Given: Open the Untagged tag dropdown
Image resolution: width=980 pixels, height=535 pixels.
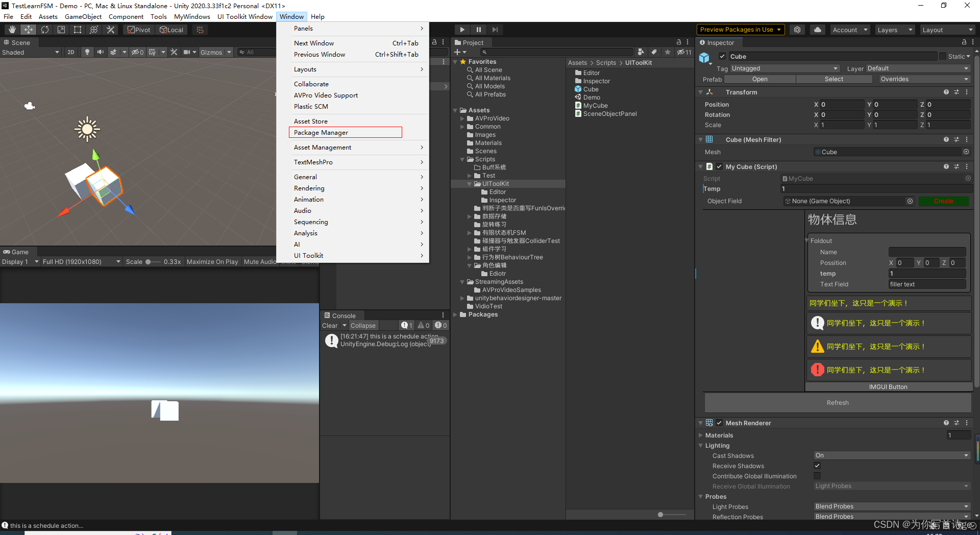Looking at the screenshot, I should click(785, 68).
